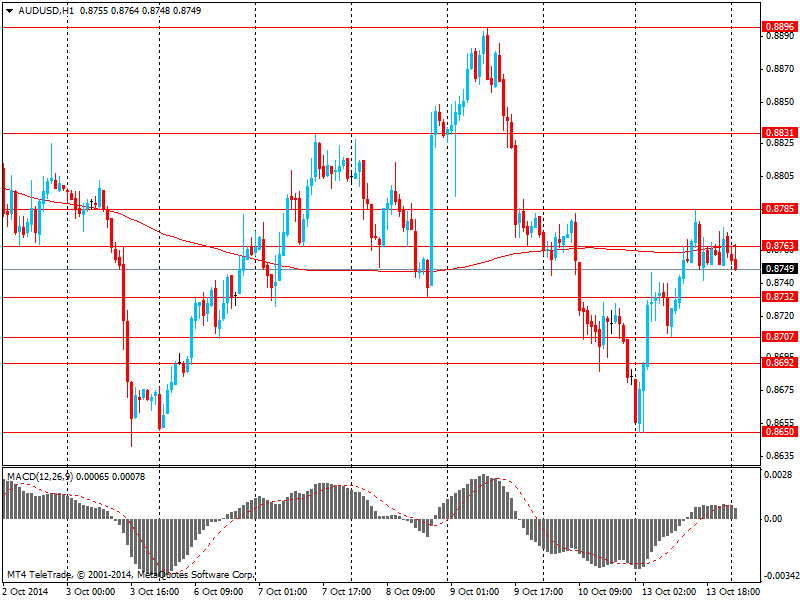Click the red 0.8785 price level label
The width and height of the screenshot is (800, 600).
(x=779, y=209)
